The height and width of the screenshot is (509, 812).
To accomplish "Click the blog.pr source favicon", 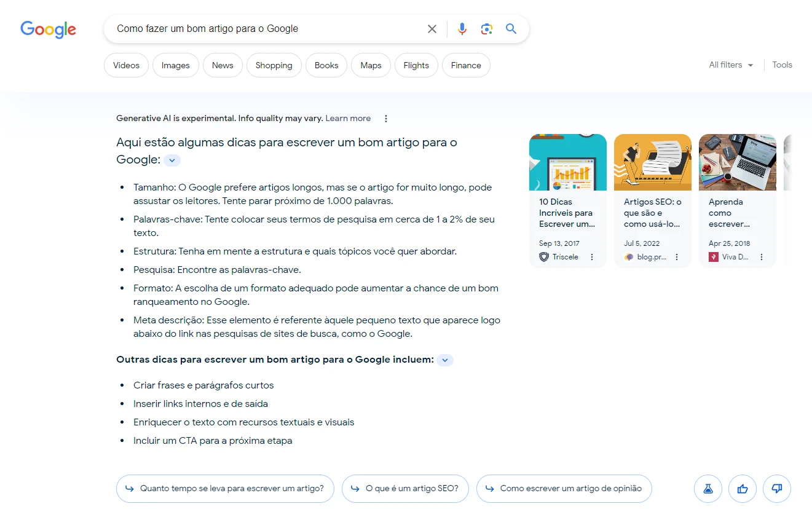I will [629, 257].
